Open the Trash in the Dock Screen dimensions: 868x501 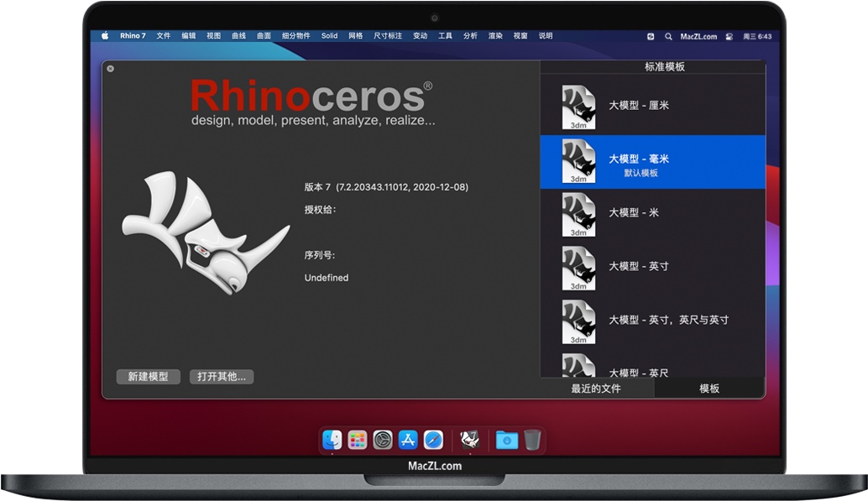coord(532,440)
